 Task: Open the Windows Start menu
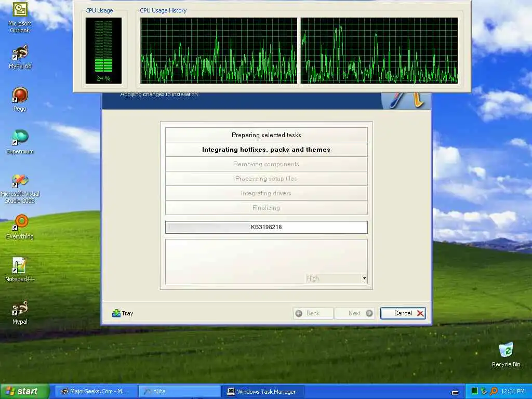pyautogui.click(x=24, y=391)
